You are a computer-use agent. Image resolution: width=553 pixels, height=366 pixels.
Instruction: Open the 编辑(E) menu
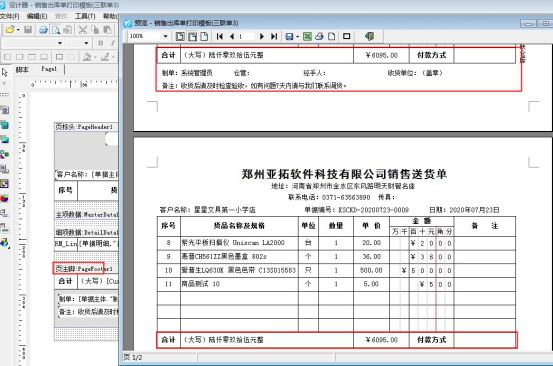point(37,16)
